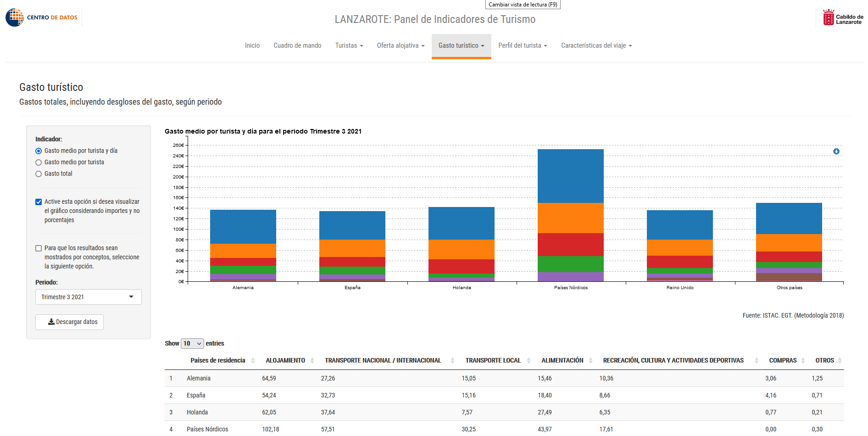Image resolution: width=868 pixels, height=436 pixels.
Task: Select the Gasto total radio option
Action: click(x=39, y=174)
